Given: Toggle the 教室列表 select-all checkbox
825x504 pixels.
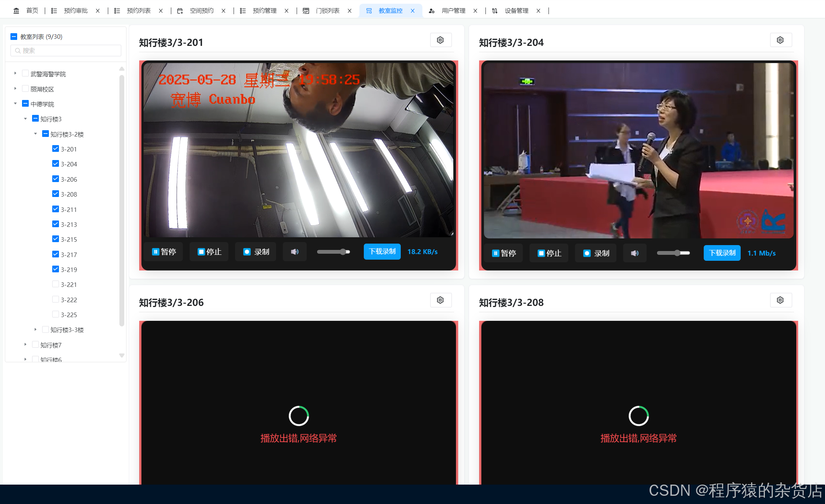Looking at the screenshot, I should coord(14,37).
